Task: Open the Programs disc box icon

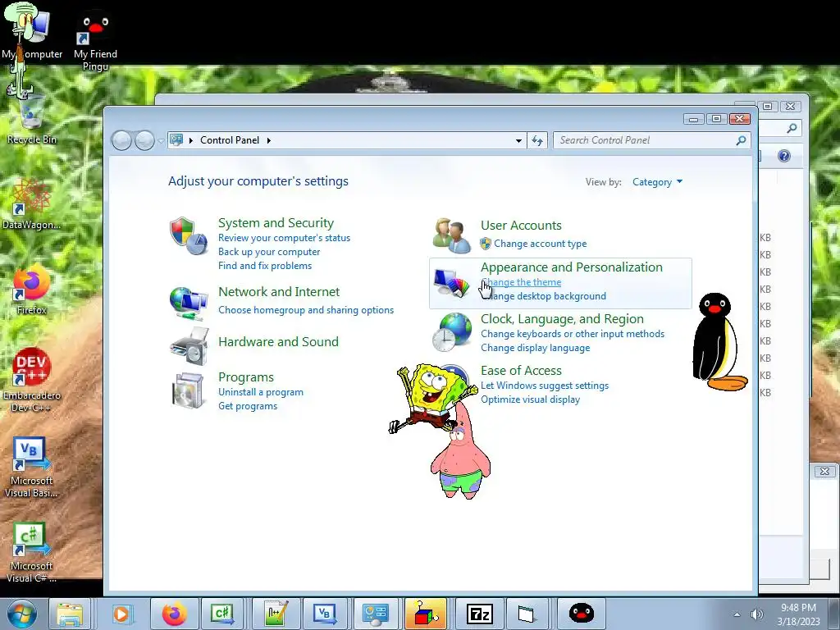Action: pyautogui.click(x=189, y=390)
